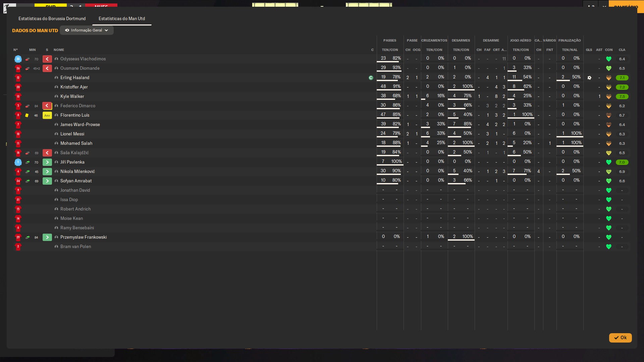Sort by GLS goals column header
644x362 pixels.
[x=589, y=50]
